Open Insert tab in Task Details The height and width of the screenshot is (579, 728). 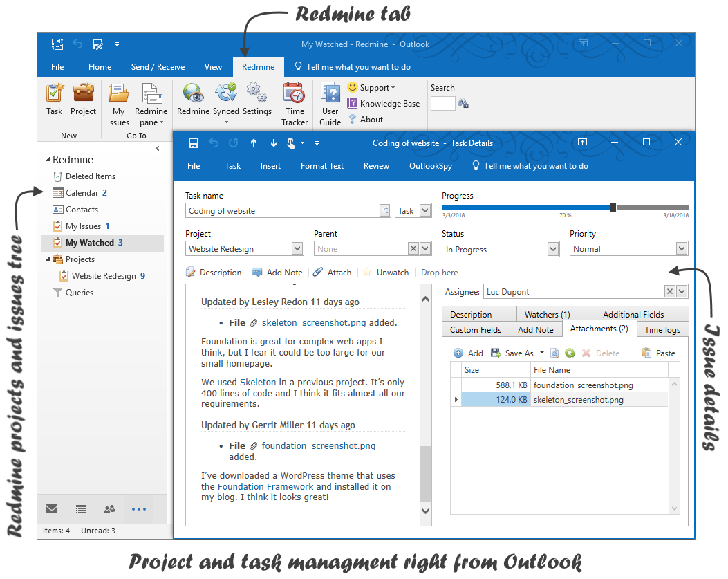click(270, 166)
